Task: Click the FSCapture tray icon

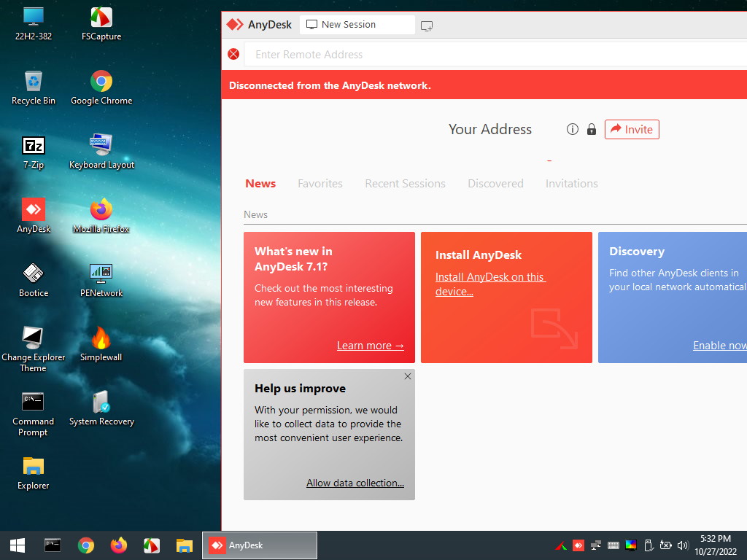Action: [561, 545]
